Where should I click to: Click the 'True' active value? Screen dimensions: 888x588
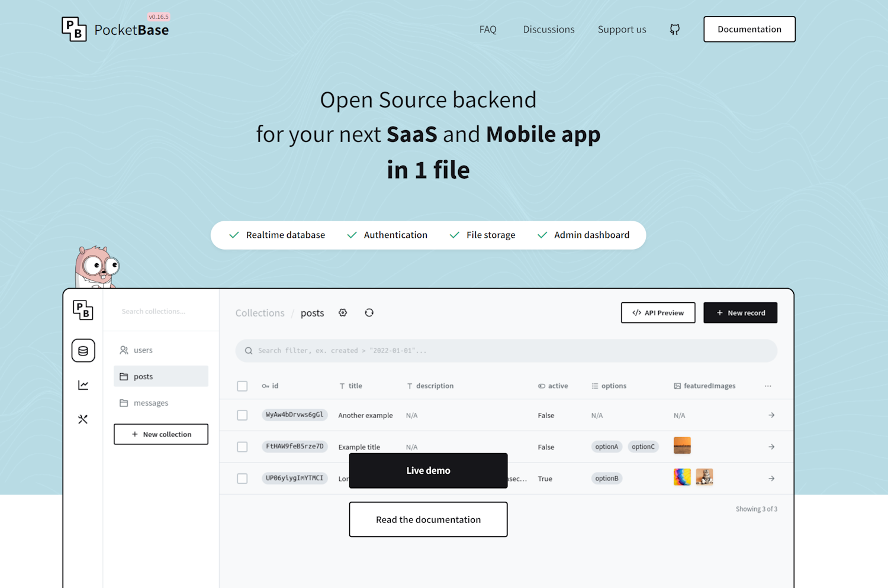pyautogui.click(x=545, y=479)
